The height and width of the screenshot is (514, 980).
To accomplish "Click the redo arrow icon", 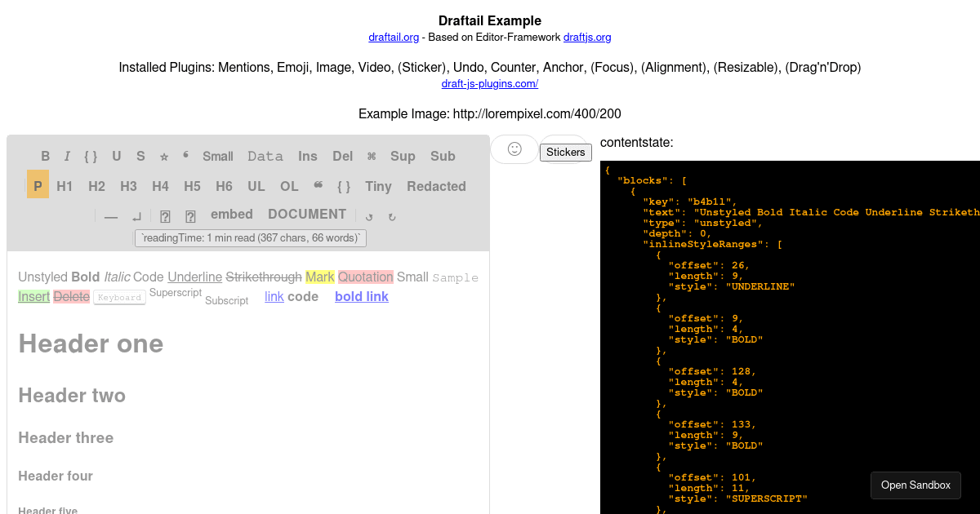I will pos(392,215).
